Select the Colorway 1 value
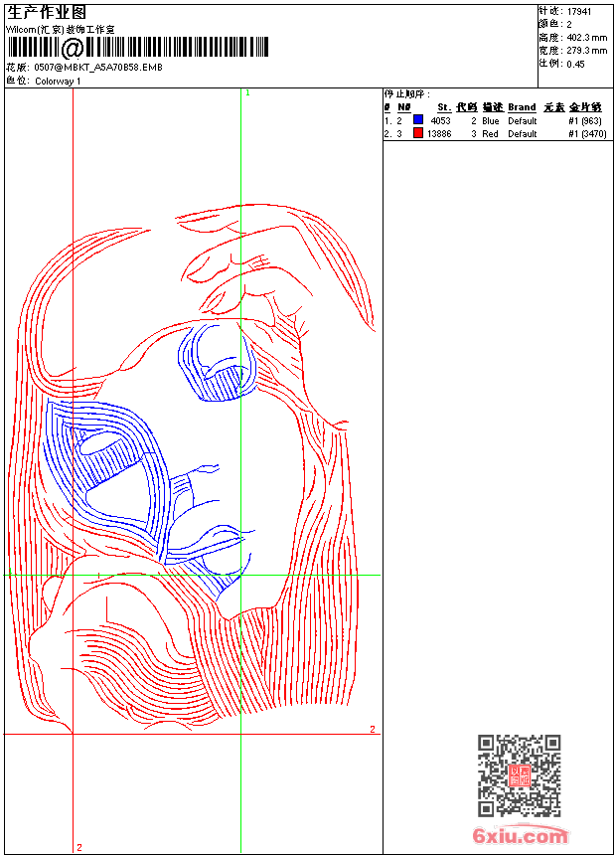Screen dimensions: 616x855 tap(58, 81)
